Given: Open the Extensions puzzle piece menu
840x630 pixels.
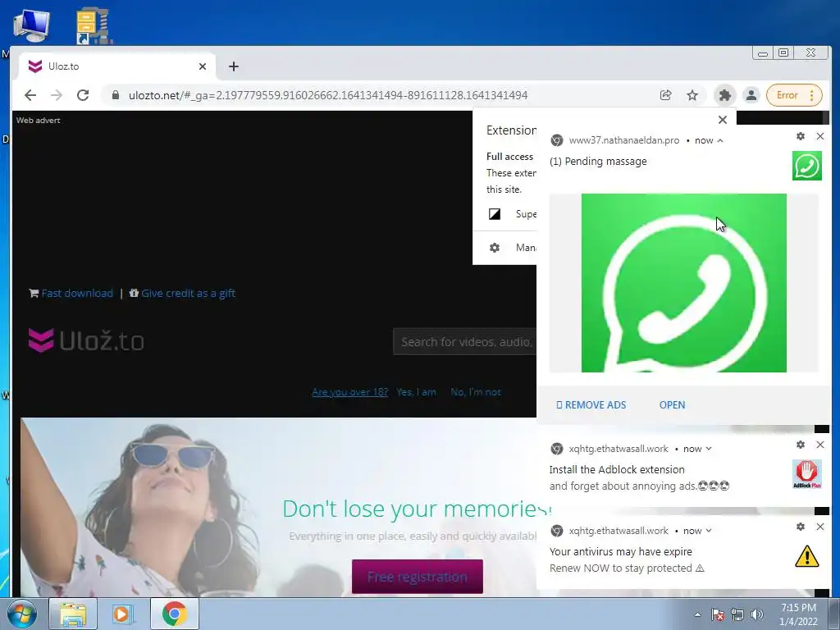Looking at the screenshot, I should point(725,95).
